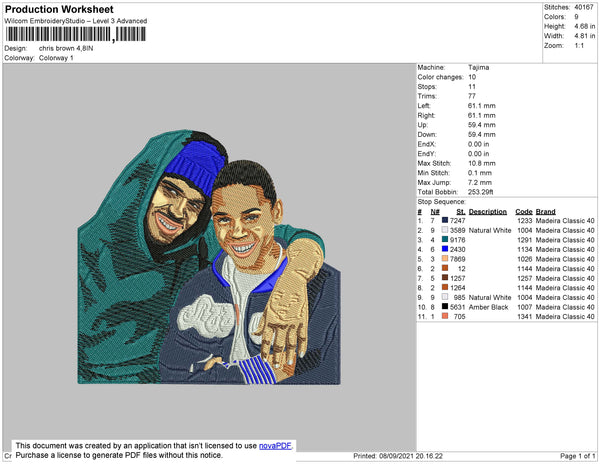Image resolution: width=600 pixels, height=464 pixels.
Task: Click code '1291' in stop 3
Action: click(x=525, y=240)
